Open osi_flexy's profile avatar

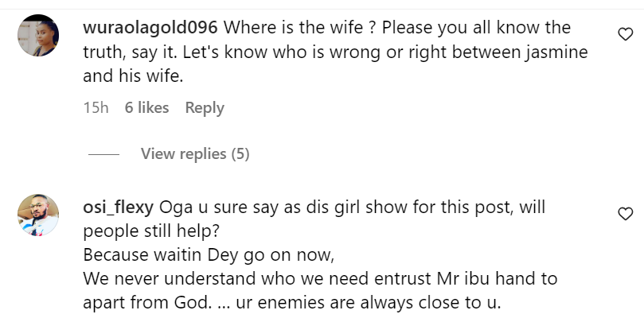tap(38, 215)
